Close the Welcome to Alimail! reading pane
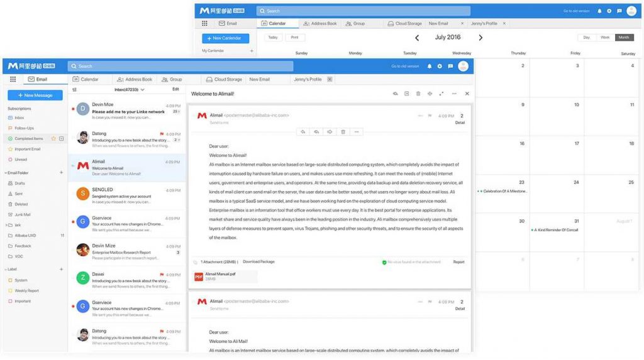 (x=467, y=94)
